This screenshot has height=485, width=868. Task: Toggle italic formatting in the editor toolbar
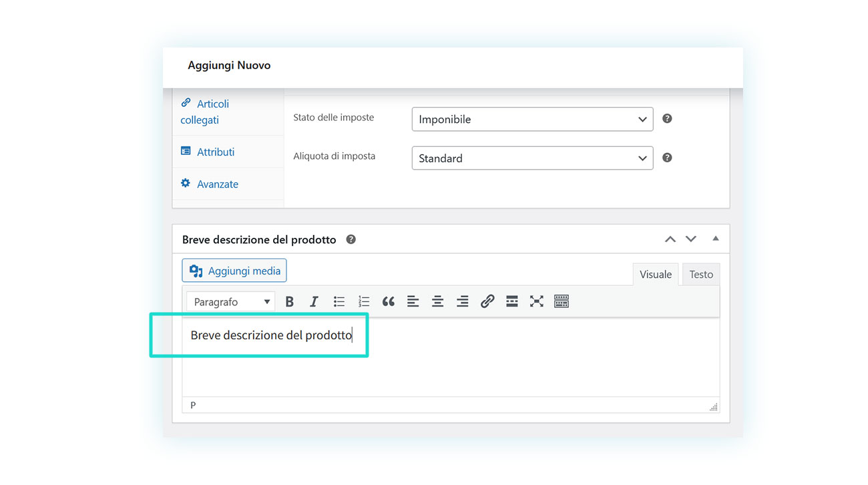coord(314,302)
